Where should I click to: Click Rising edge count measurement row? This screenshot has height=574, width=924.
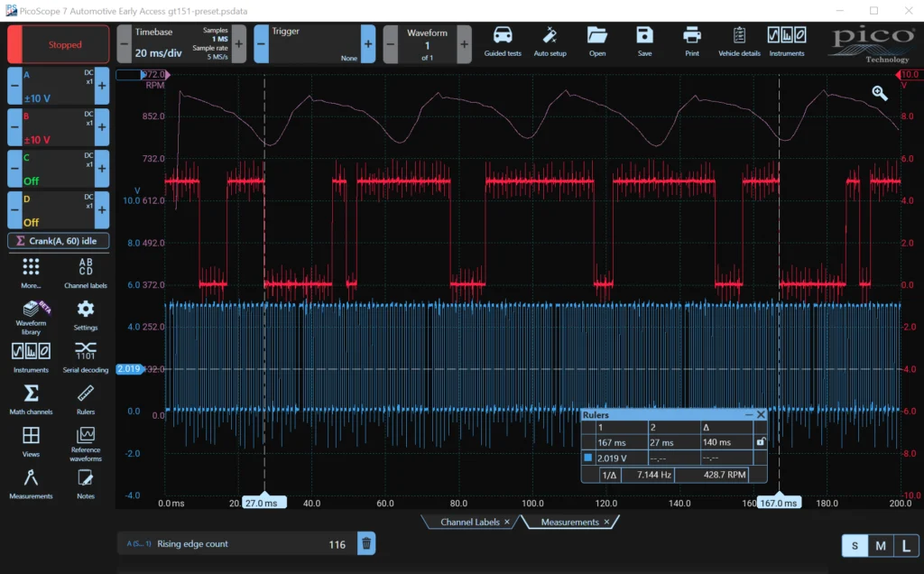click(x=237, y=543)
